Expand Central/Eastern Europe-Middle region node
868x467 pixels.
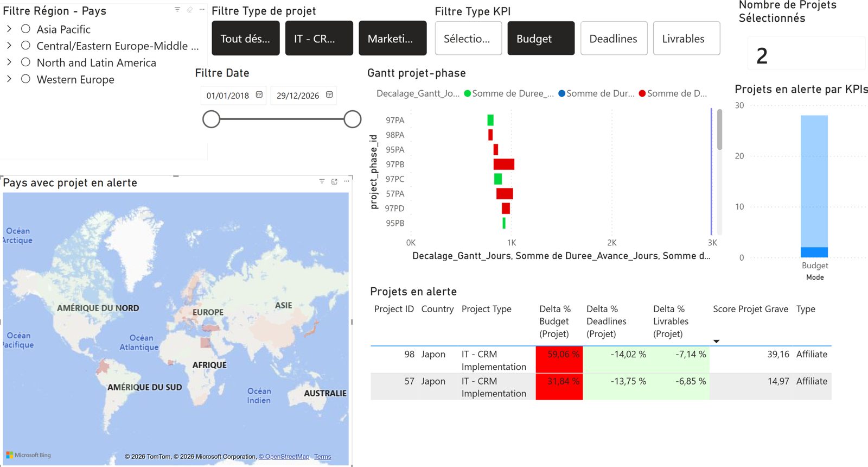9,46
